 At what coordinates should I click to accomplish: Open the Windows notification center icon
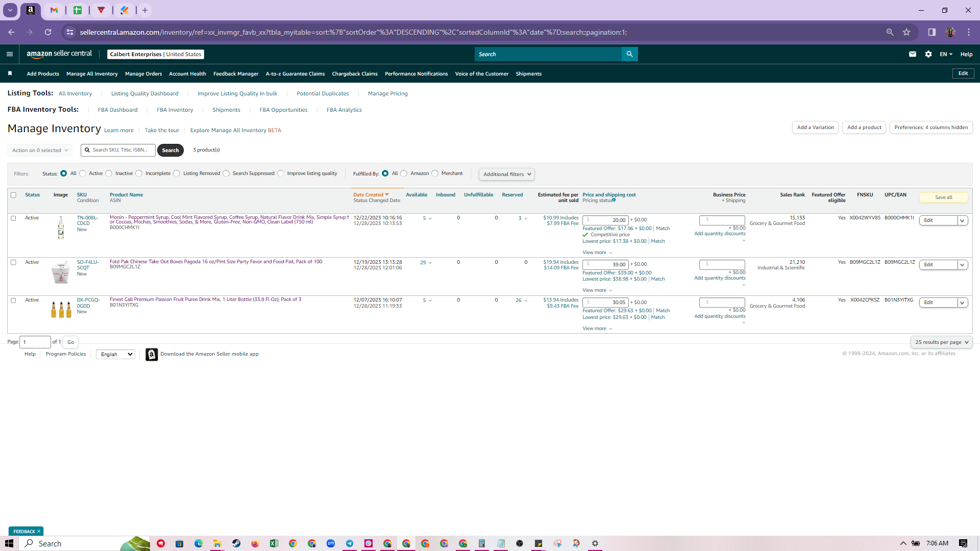click(963, 543)
